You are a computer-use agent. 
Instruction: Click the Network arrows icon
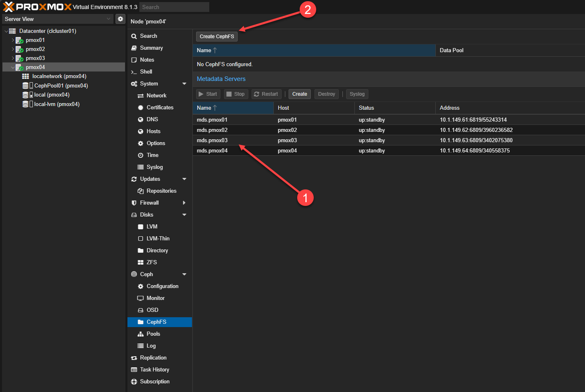point(141,96)
